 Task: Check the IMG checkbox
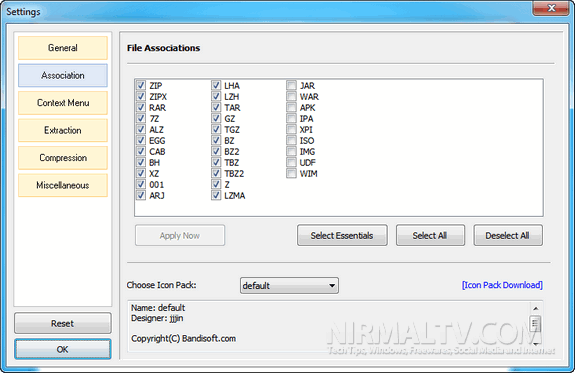292,151
